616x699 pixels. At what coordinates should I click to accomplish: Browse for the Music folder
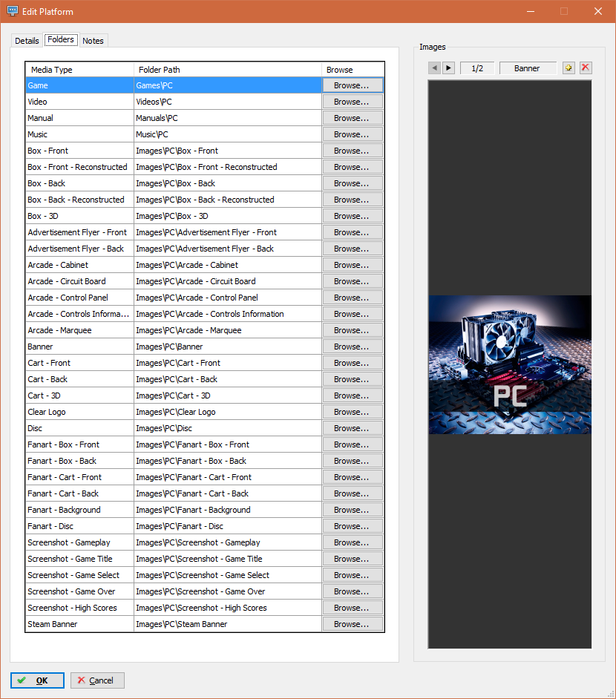352,134
